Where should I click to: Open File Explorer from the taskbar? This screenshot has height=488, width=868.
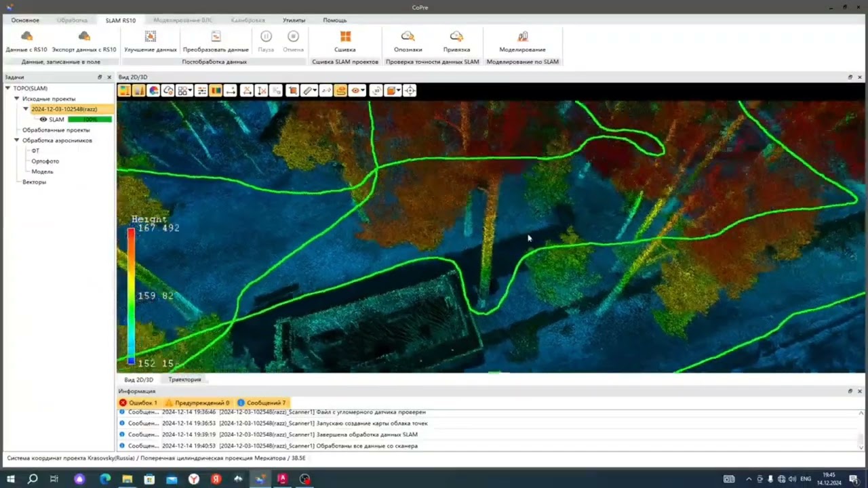[127, 479]
